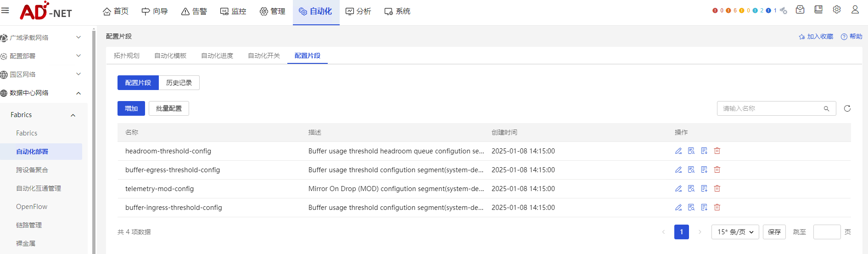Click the hamburger menu icon

6,10
